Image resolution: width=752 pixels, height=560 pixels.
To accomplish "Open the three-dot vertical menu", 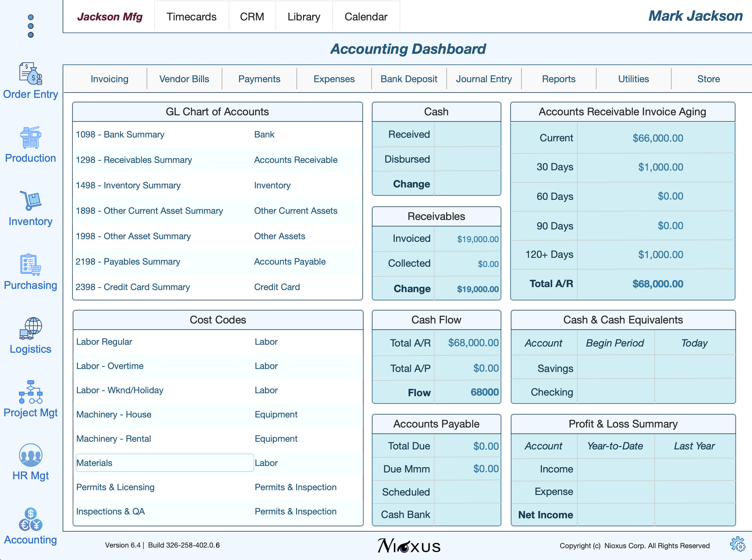I will pos(30,26).
